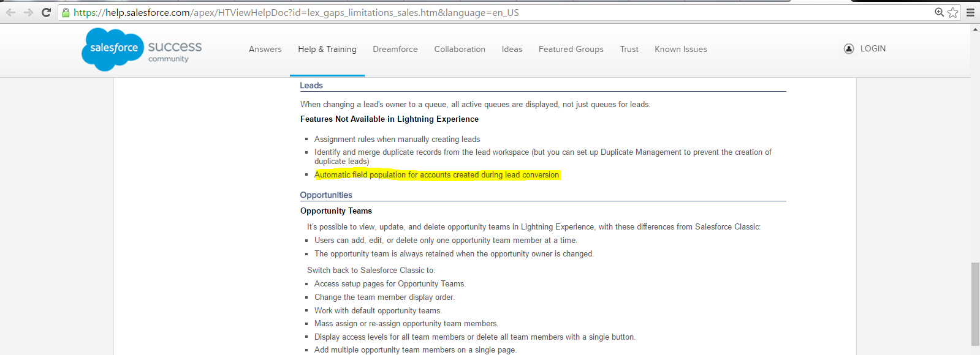Click 'Work with default opportunity teams' bullet

(378, 310)
